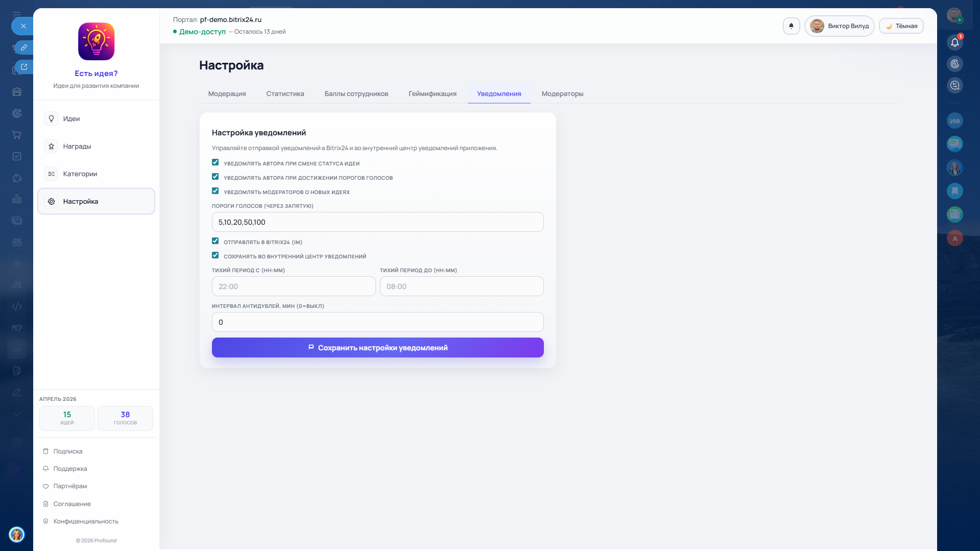
Task: Toggle notify moderators about new ideas
Action: (x=216, y=191)
